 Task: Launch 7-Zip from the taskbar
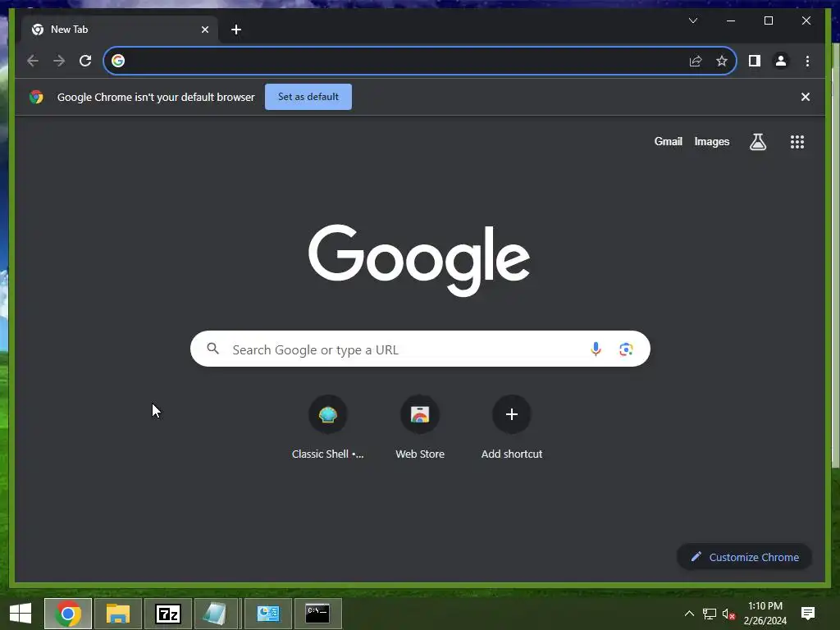click(167, 614)
